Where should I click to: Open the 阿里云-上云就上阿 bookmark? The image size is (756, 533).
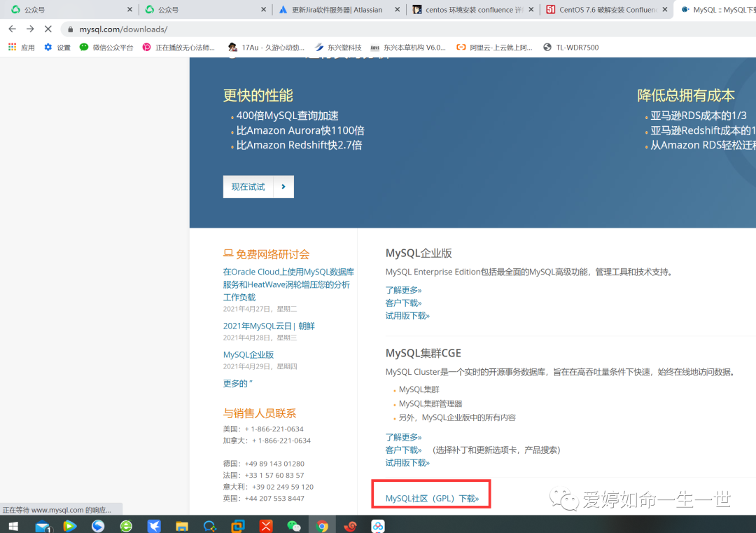click(494, 47)
